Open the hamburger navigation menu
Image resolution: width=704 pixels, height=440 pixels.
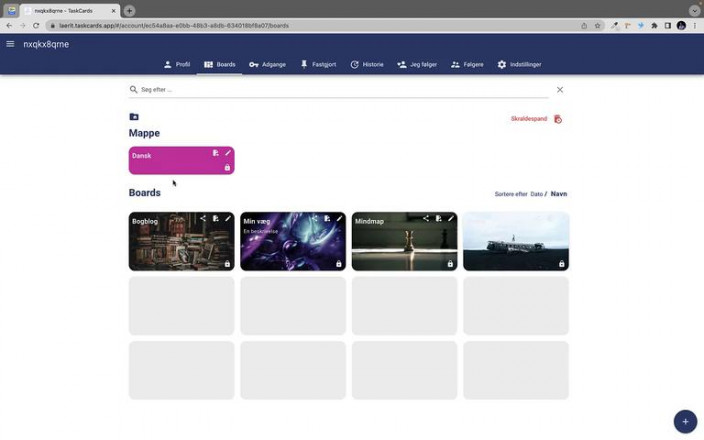pos(10,44)
